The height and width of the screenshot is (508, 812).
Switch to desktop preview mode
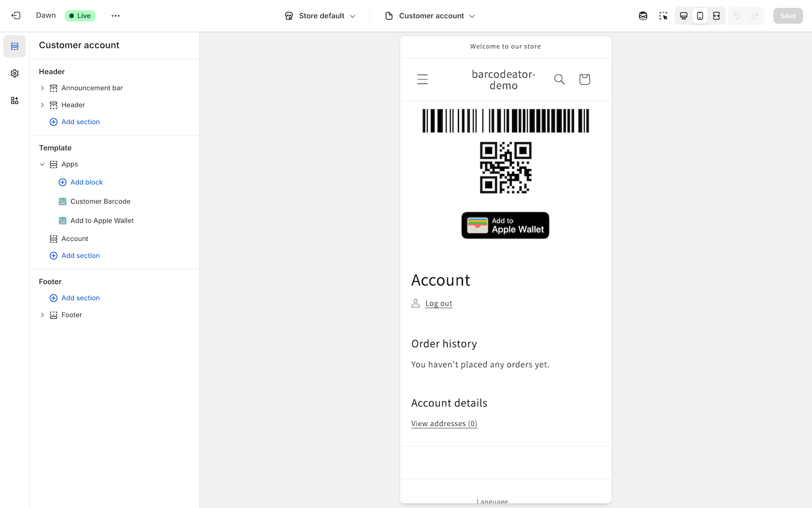(x=683, y=16)
